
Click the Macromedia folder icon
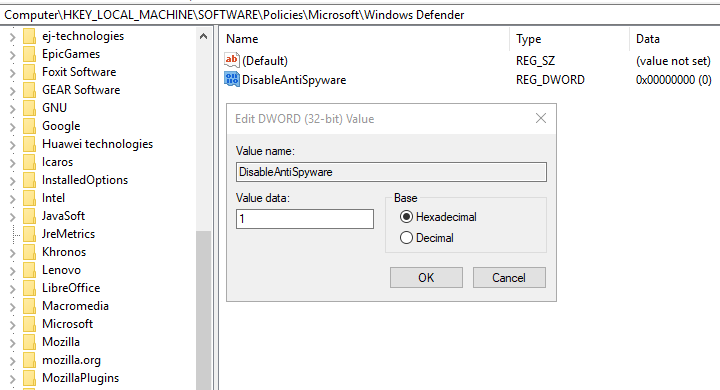coord(29,306)
